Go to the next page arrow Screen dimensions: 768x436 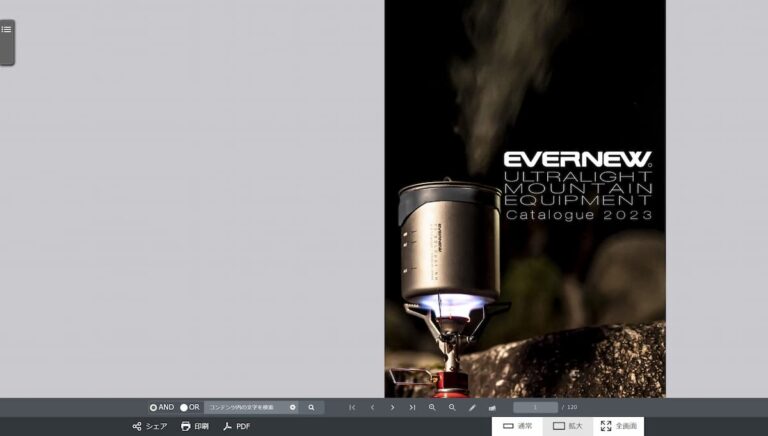[392, 408]
